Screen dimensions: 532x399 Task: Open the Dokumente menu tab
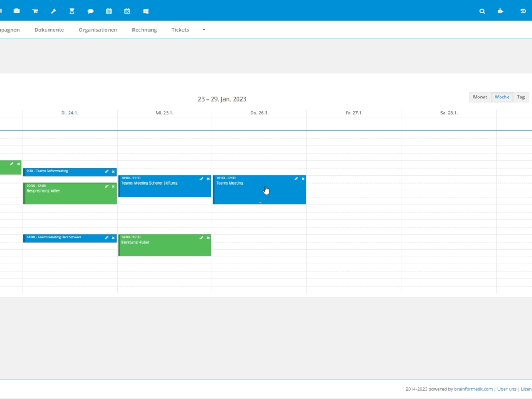[49, 30]
